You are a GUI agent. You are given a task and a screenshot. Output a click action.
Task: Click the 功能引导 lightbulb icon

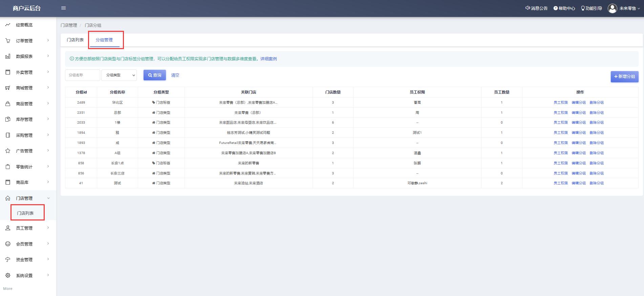(x=583, y=8)
